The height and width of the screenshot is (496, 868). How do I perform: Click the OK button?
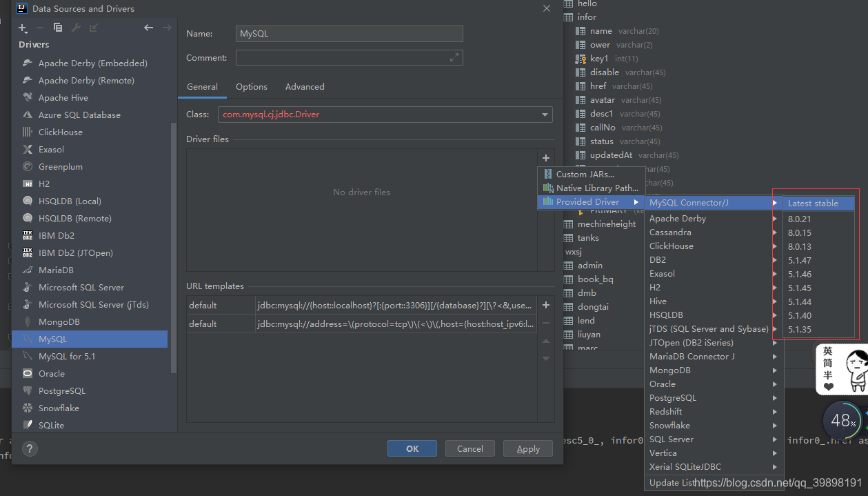[412, 448]
